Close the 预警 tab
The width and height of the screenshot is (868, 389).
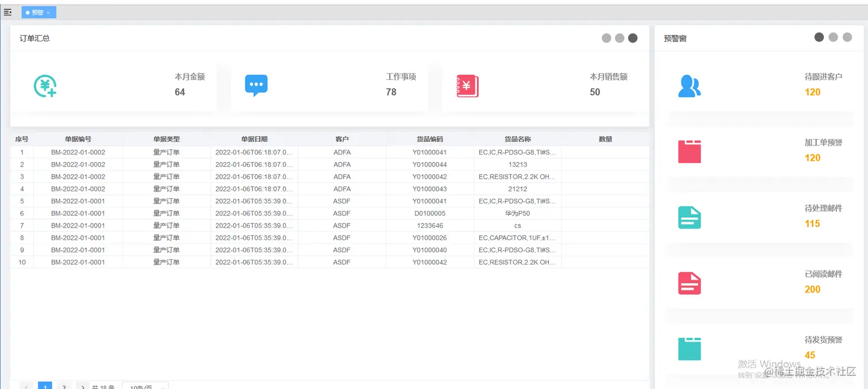click(48, 13)
